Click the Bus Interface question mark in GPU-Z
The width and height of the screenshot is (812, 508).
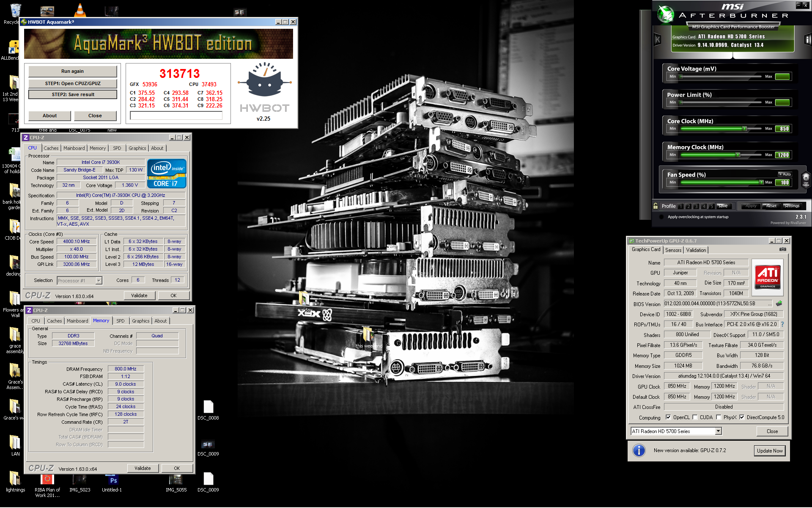tap(782, 324)
